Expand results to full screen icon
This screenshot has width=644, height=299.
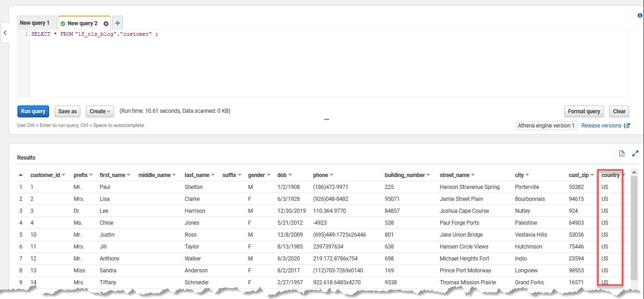click(635, 154)
